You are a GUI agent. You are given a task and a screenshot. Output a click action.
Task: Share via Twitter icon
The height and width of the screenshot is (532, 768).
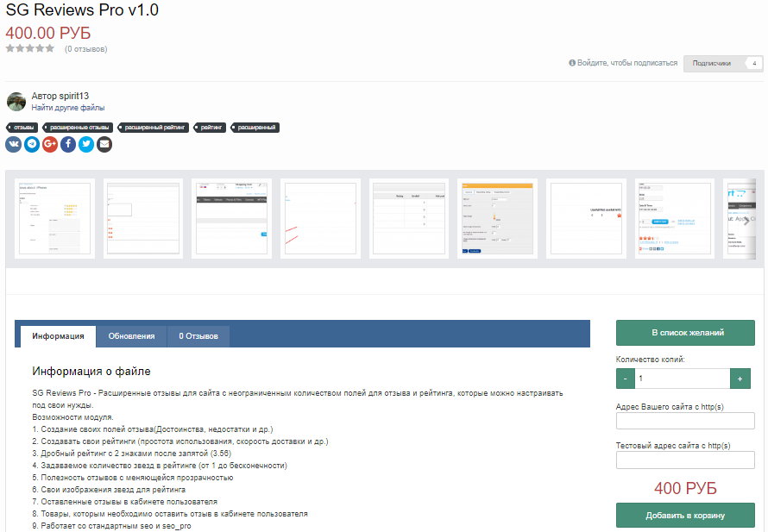[x=86, y=144]
